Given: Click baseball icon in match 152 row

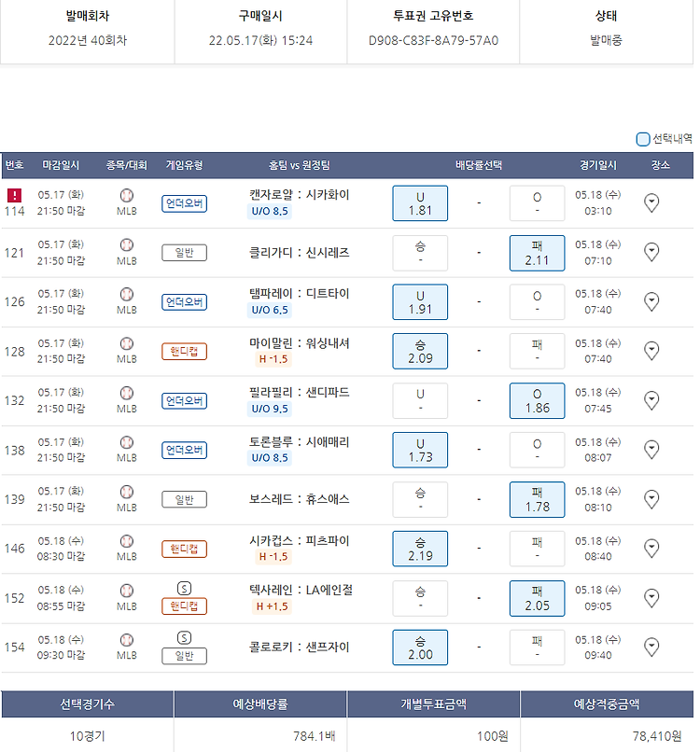Looking at the screenshot, I should 127,591.
